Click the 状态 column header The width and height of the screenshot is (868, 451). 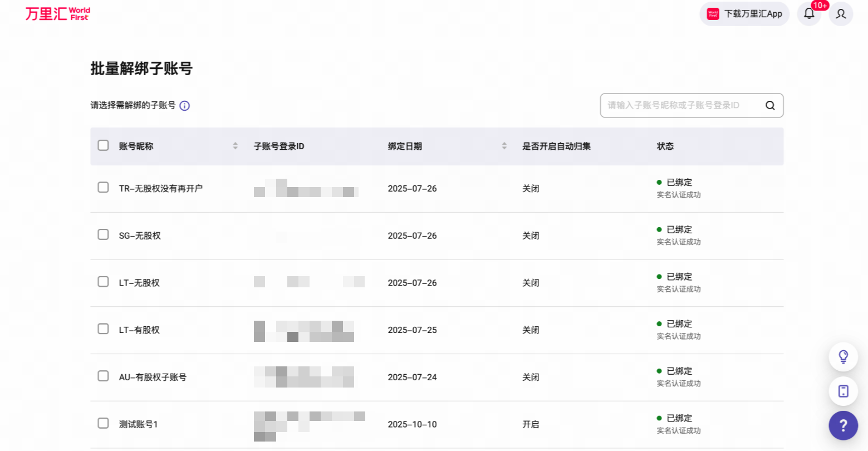tap(665, 146)
